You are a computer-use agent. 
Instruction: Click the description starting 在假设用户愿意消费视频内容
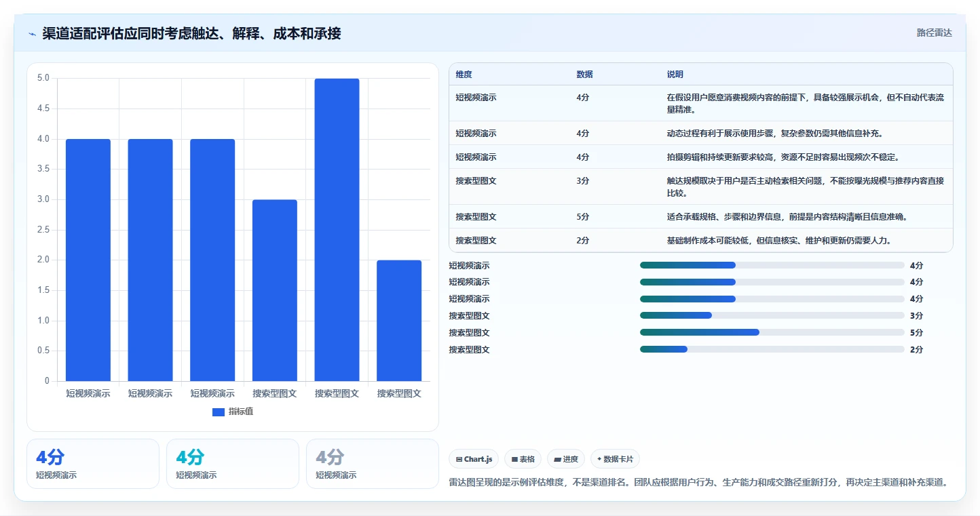click(x=806, y=103)
